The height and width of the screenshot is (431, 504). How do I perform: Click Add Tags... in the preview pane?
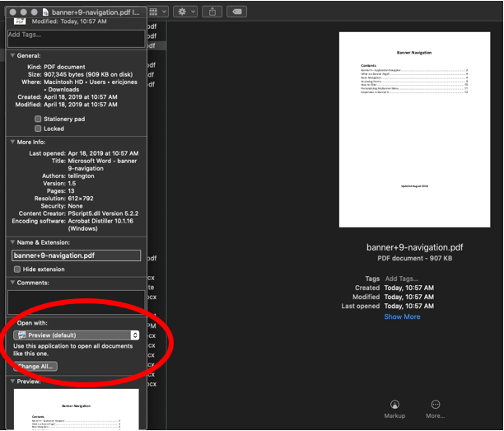402,279
